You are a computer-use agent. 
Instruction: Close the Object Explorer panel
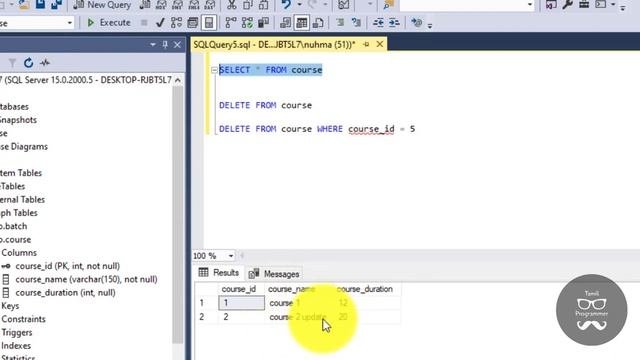pos(177,45)
